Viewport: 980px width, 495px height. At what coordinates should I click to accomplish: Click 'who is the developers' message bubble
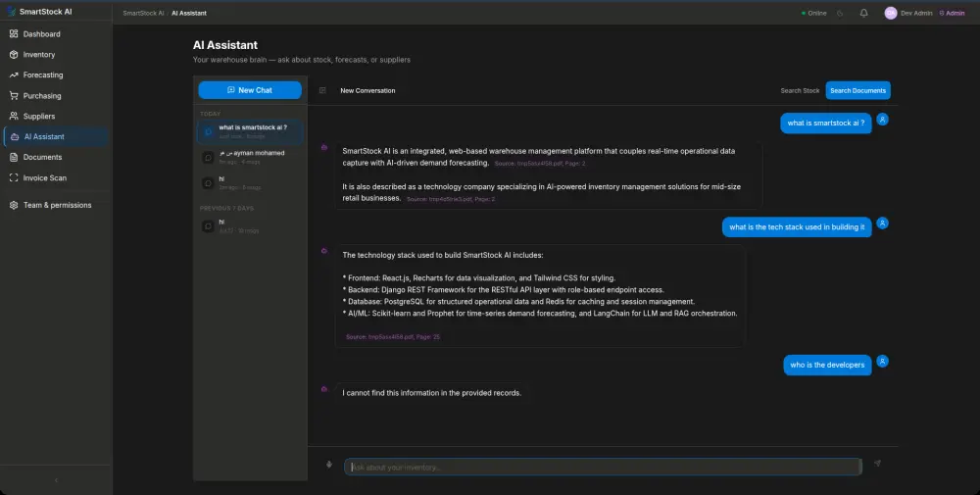827,365
